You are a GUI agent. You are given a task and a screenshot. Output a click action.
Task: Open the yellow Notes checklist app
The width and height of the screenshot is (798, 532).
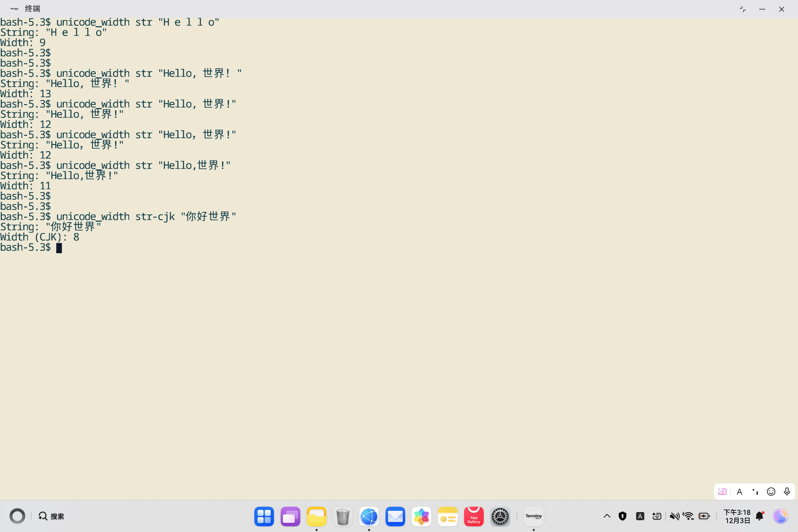pos(448,516)
